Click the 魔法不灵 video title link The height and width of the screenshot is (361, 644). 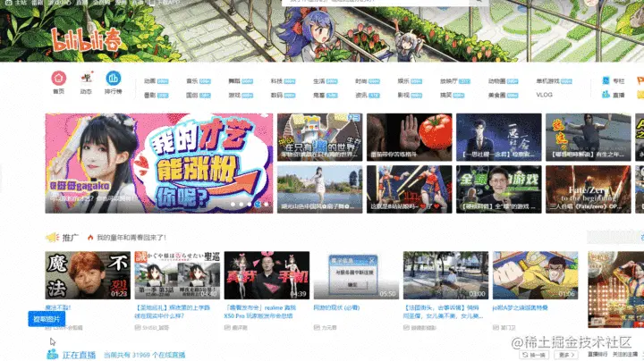(x=58, y=307)
